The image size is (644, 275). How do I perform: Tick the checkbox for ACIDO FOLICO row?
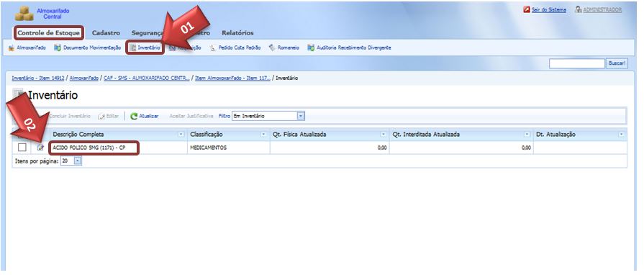(x=22, y=148)
